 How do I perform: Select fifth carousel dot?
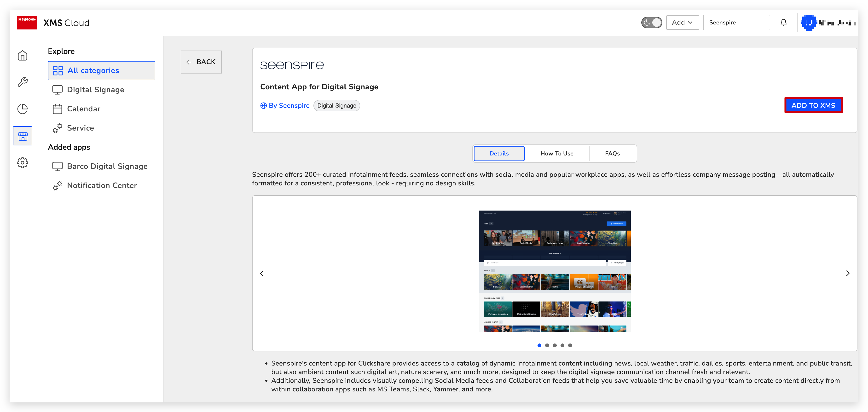[x=570, y=346]
